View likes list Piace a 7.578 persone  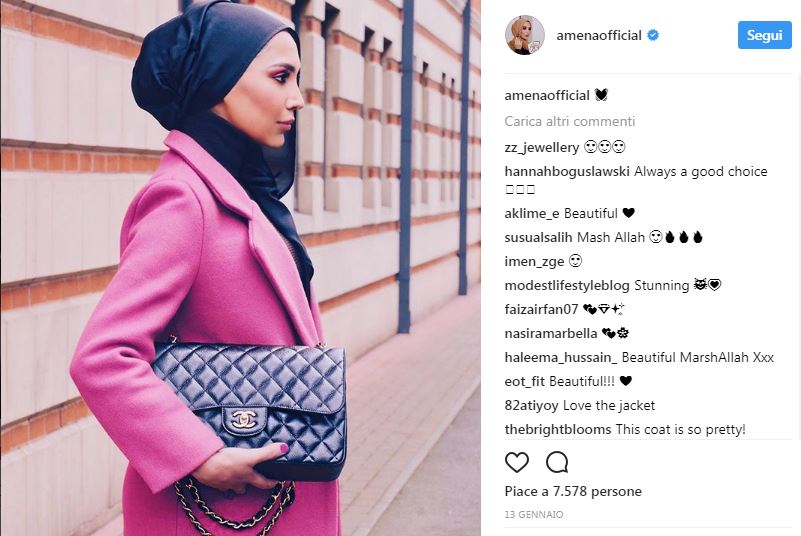pos(573,491)
